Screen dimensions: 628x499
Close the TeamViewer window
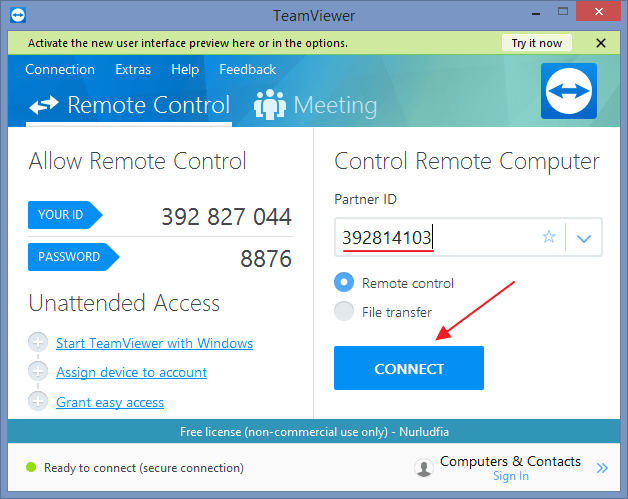pyautogui.click(x=598, y=11)
